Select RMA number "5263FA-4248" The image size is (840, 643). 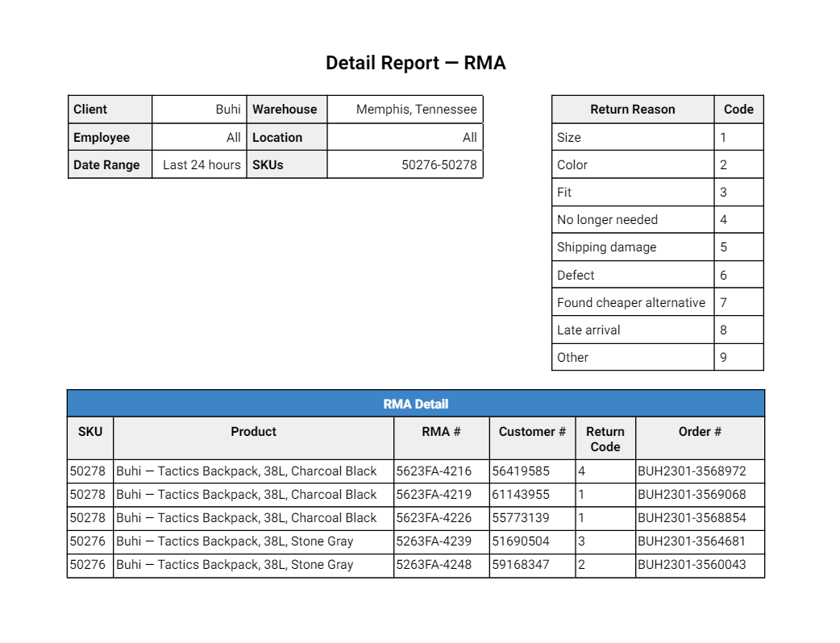[x=434, y=564]
